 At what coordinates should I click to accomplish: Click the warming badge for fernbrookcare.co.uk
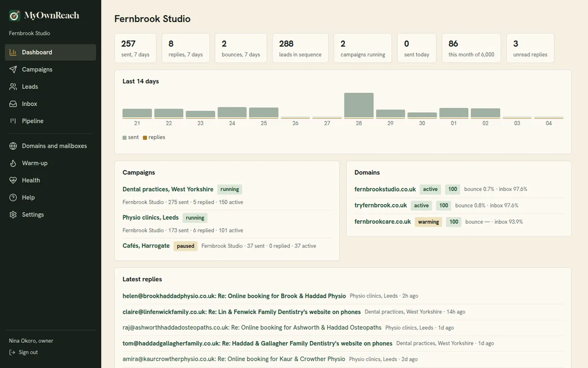coord(429,222)
